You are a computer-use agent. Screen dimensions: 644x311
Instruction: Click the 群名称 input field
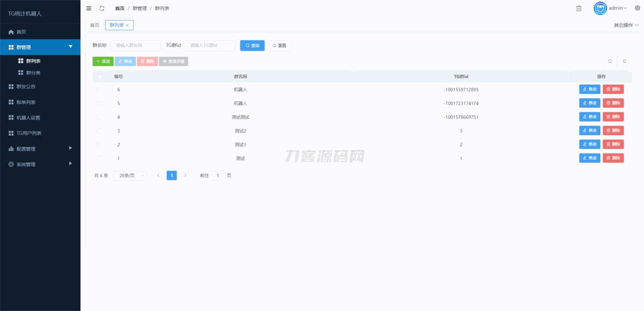click(x=136, y=45)
